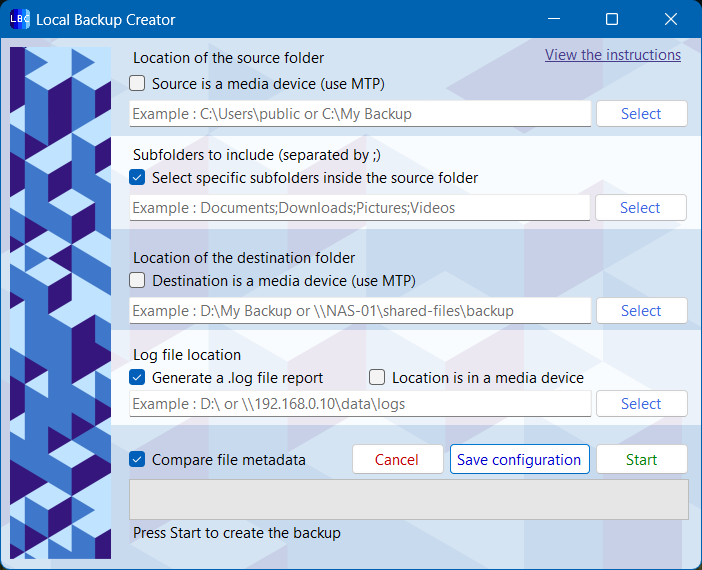Click the red Cancel button
Viewport: 702px width, 570px height.
coord(396,460)
